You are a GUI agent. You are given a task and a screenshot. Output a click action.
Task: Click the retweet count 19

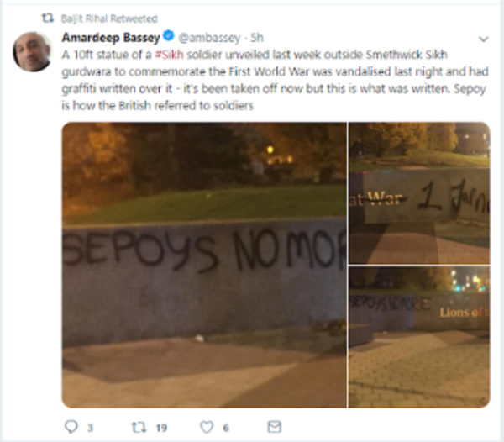click(161, 428)
